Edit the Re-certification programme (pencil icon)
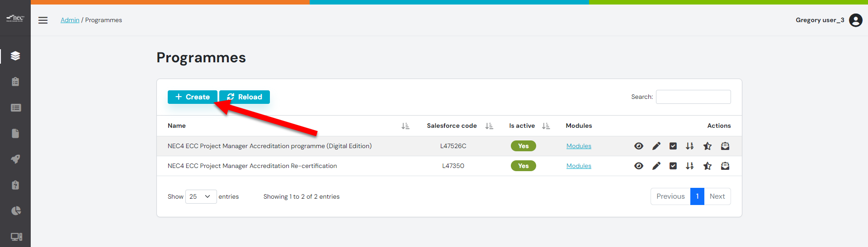 [656, 166]
